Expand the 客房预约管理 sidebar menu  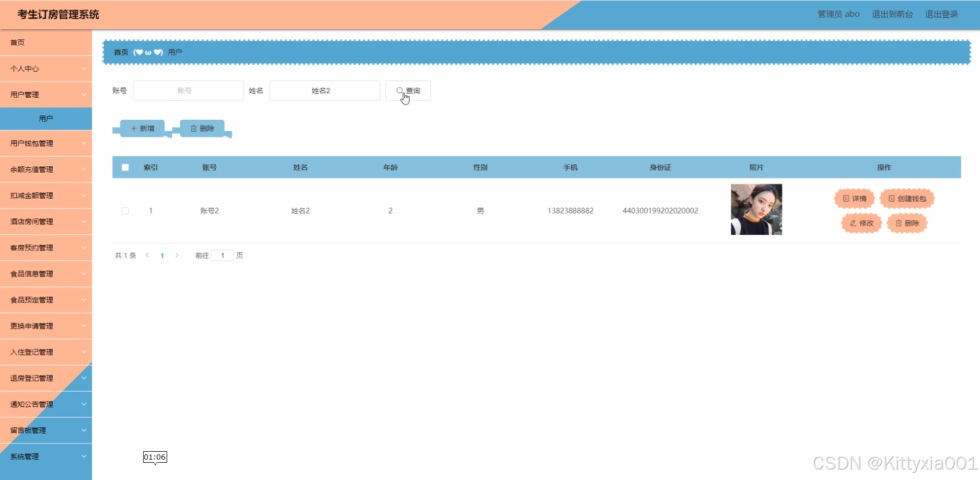pyautogui.click(x=46, y=248)
